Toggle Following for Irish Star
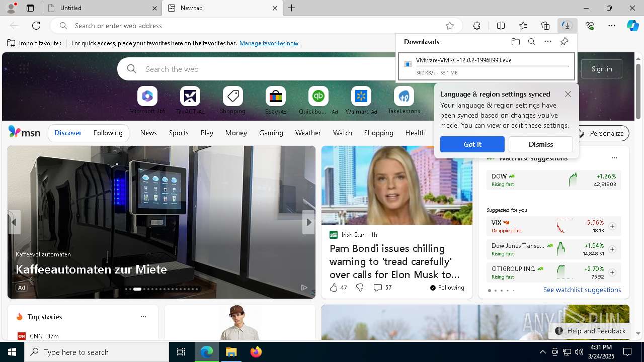Screen dimensions: 644x362 (x=447, y=288)
